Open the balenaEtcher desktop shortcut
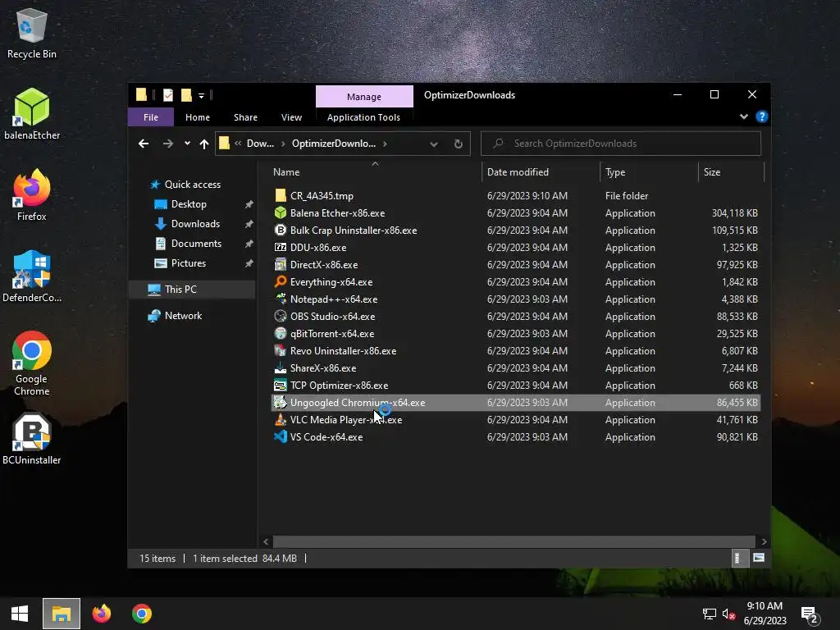 32,114
